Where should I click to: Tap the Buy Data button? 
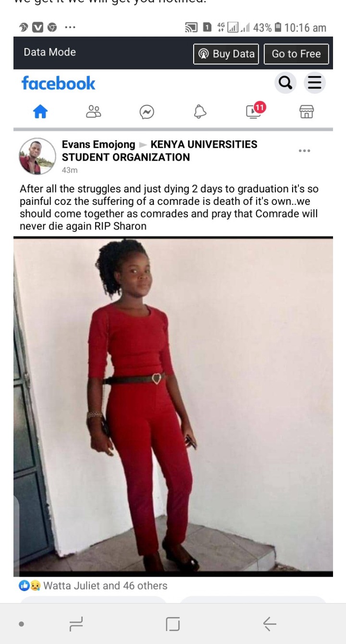226,54
